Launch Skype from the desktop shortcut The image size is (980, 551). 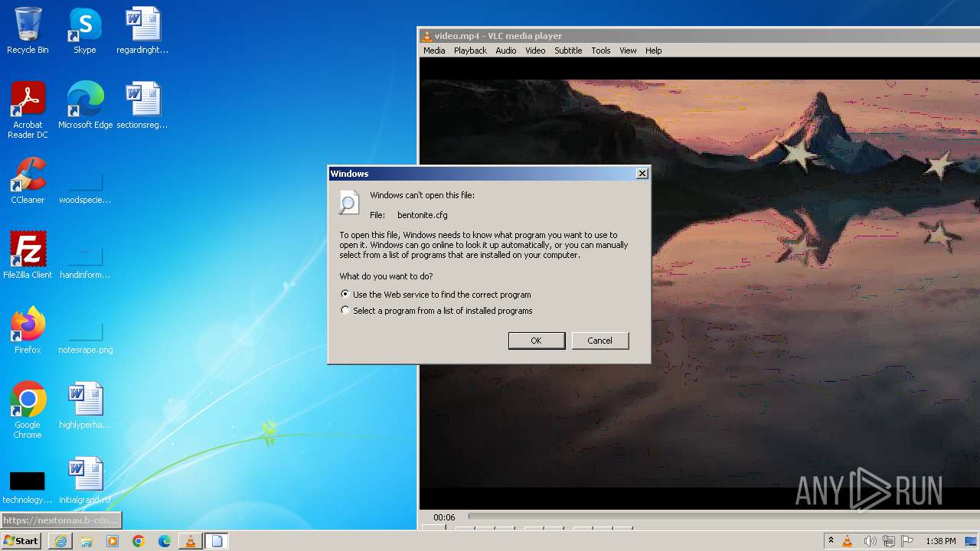(85, 31)
